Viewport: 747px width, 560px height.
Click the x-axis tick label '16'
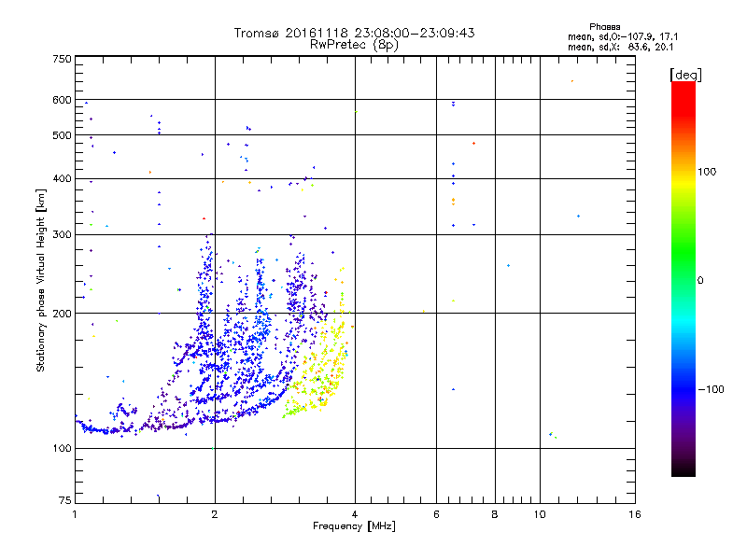click(x=635, y=514)
